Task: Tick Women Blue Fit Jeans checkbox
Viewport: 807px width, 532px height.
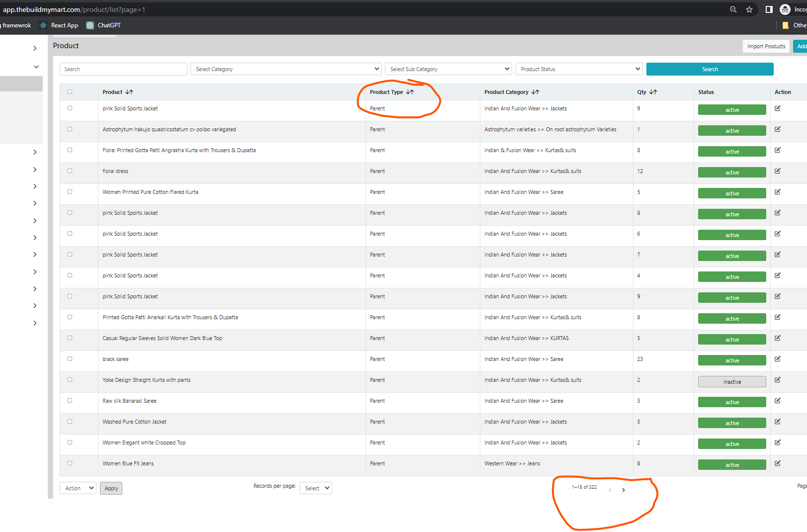Action: tap(70, 463)
